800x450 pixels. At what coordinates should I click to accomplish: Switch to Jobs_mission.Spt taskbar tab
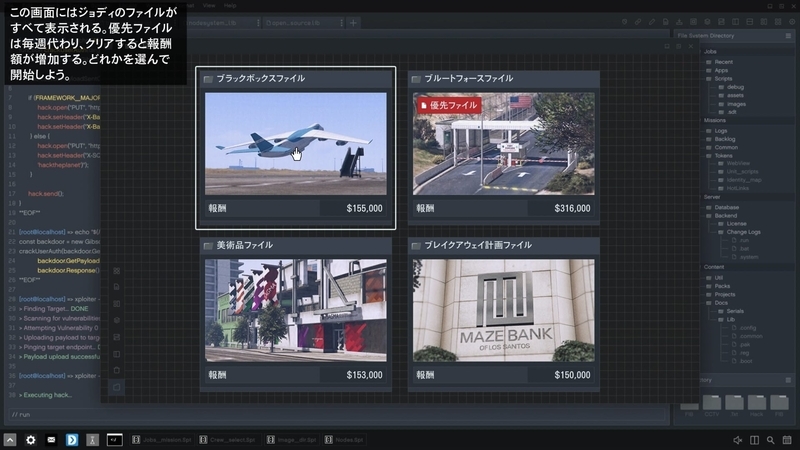pos(162,440)
